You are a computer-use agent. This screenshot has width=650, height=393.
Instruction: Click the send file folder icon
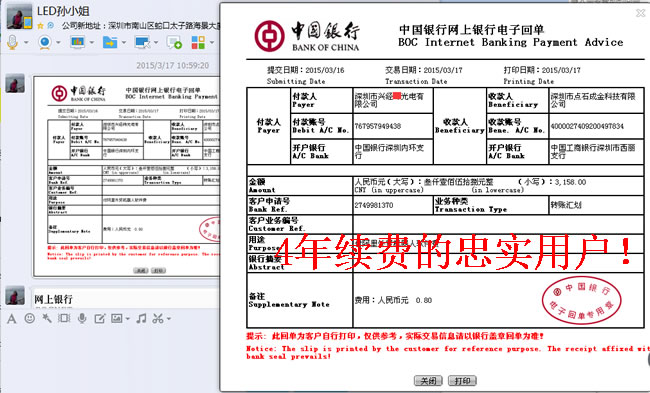(110, 42)
